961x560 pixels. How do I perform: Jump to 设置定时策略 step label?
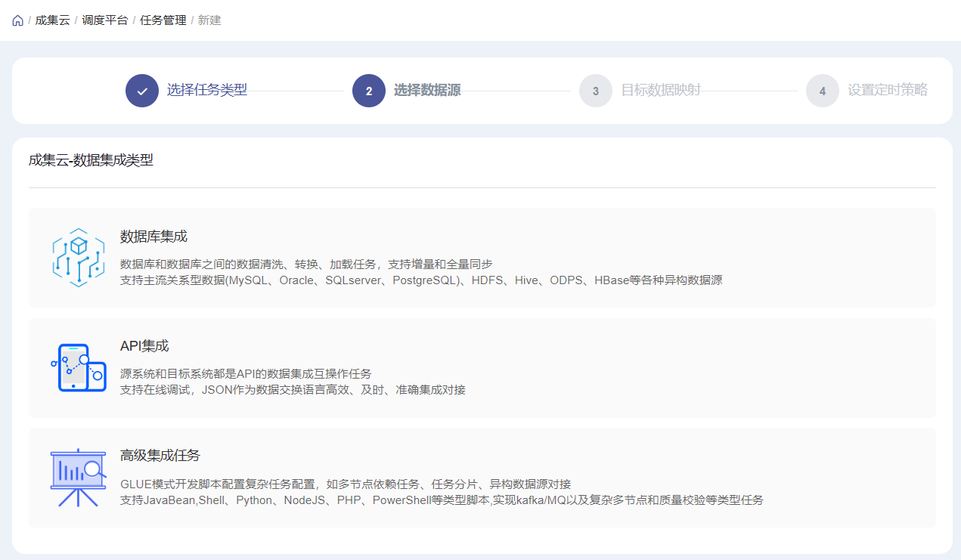[887, 90]
